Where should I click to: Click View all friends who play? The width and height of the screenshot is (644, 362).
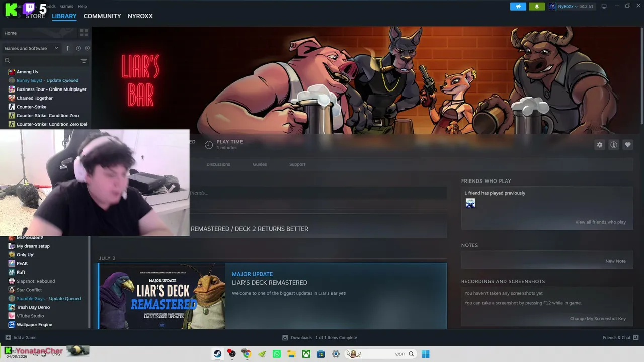click(601, 222)
